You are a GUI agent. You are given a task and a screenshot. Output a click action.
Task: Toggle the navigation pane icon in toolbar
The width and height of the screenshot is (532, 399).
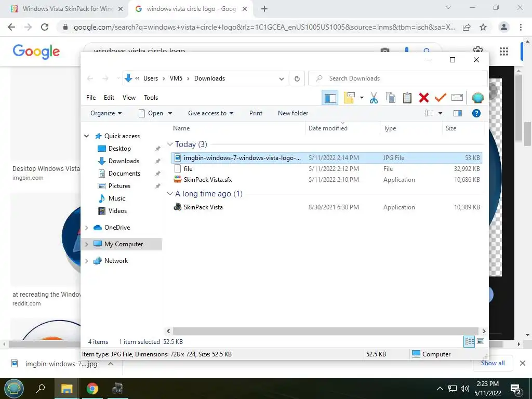coord(330,98)
